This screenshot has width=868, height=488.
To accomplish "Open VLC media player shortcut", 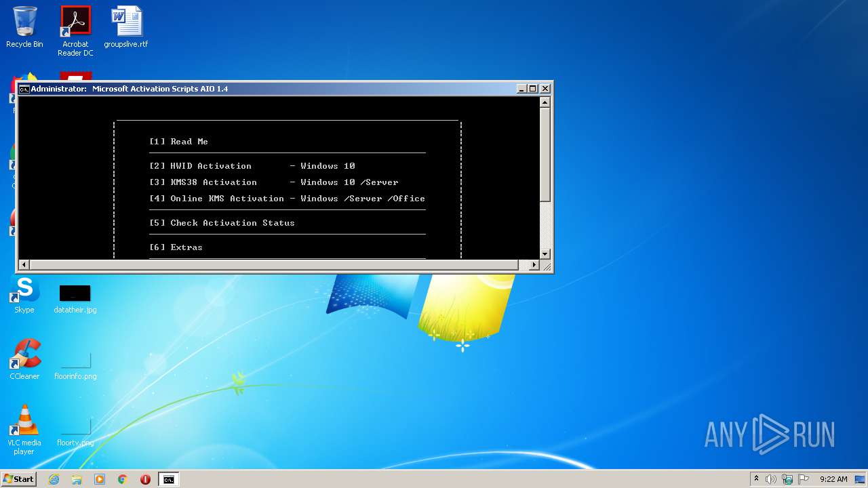I will (24, 430).
